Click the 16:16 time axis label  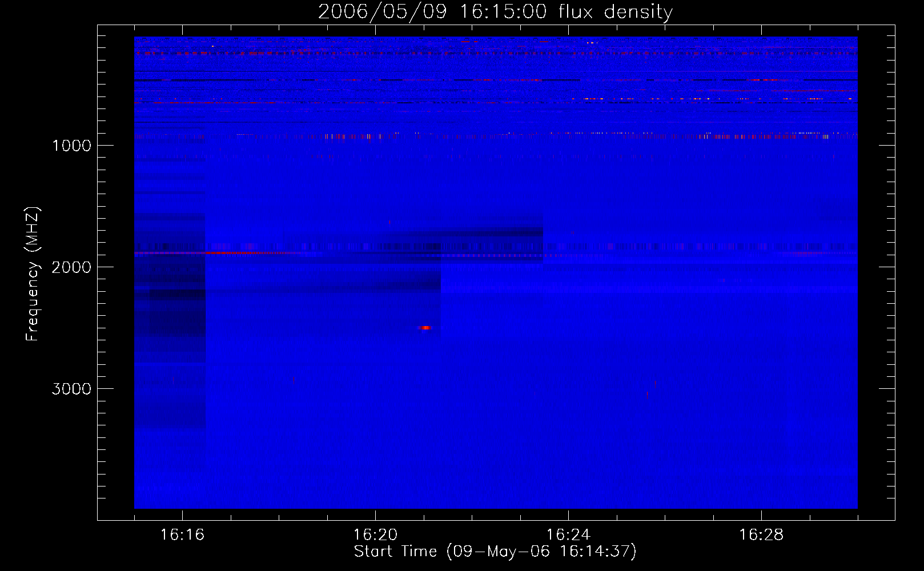[182, 535]
